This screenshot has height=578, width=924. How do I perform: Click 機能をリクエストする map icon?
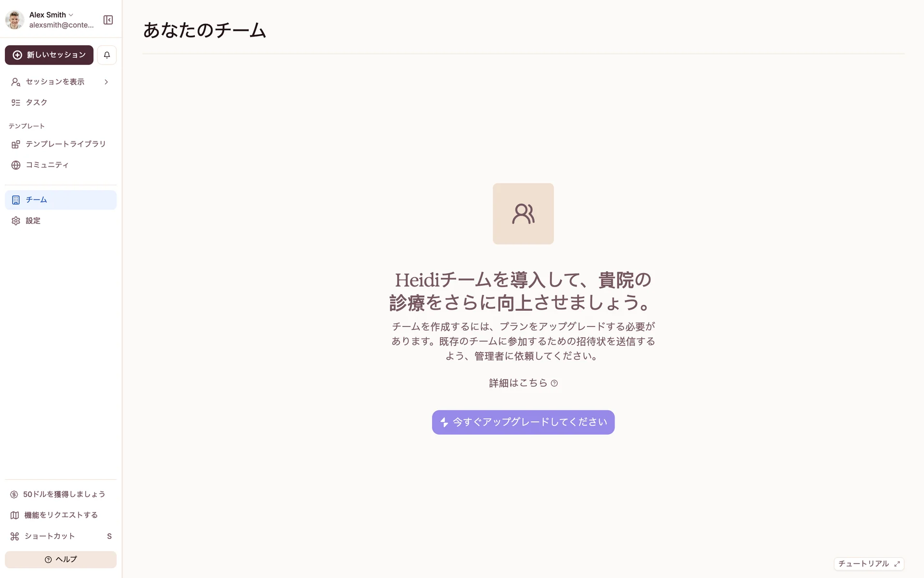(x=15, y=515)
